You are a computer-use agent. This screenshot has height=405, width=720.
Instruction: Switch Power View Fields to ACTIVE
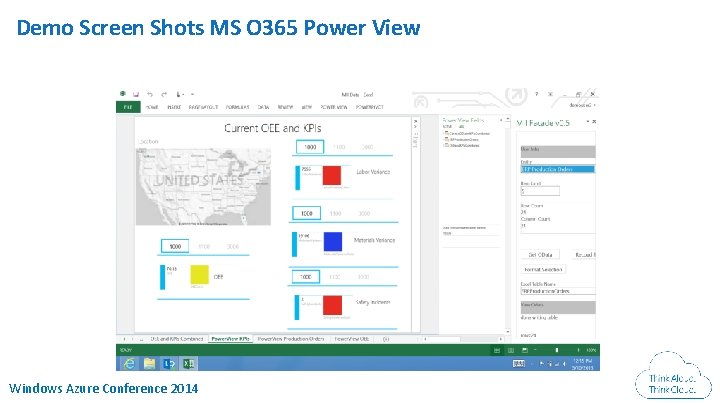click(x=447, y=126)
